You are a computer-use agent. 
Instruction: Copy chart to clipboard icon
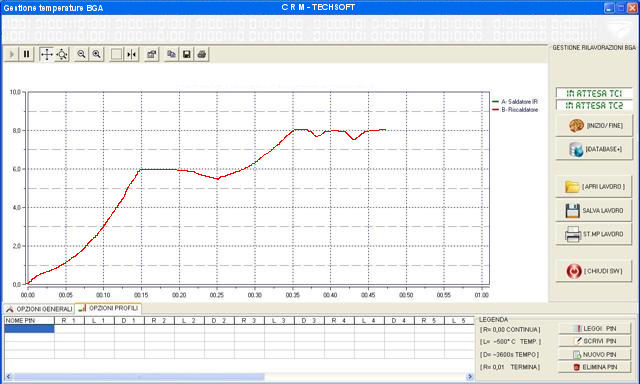point(171,54)
